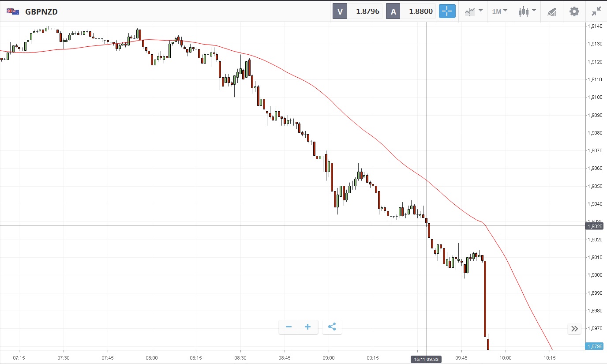Click the 15/11 09:33 crosshair time marker
The image size is (607, 364).
click(x=426, y=360)
